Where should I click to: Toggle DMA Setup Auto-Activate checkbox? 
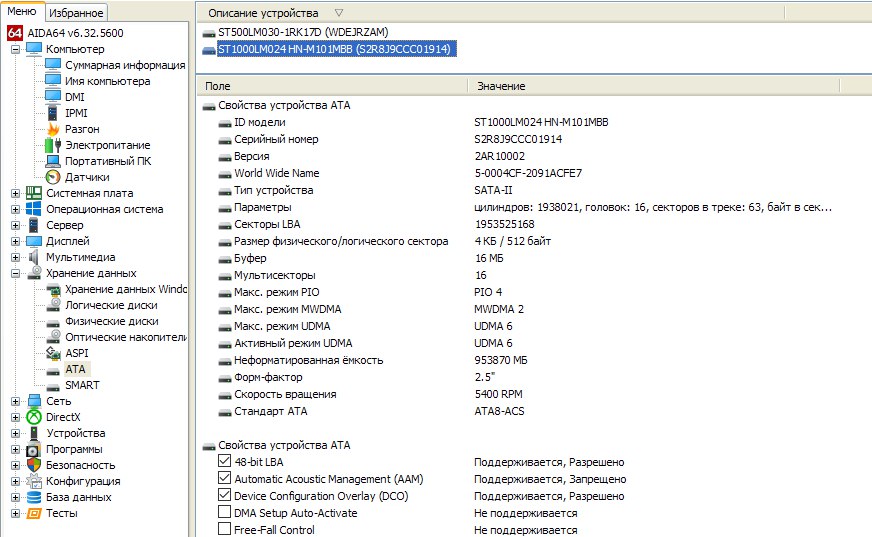point(224,512)
